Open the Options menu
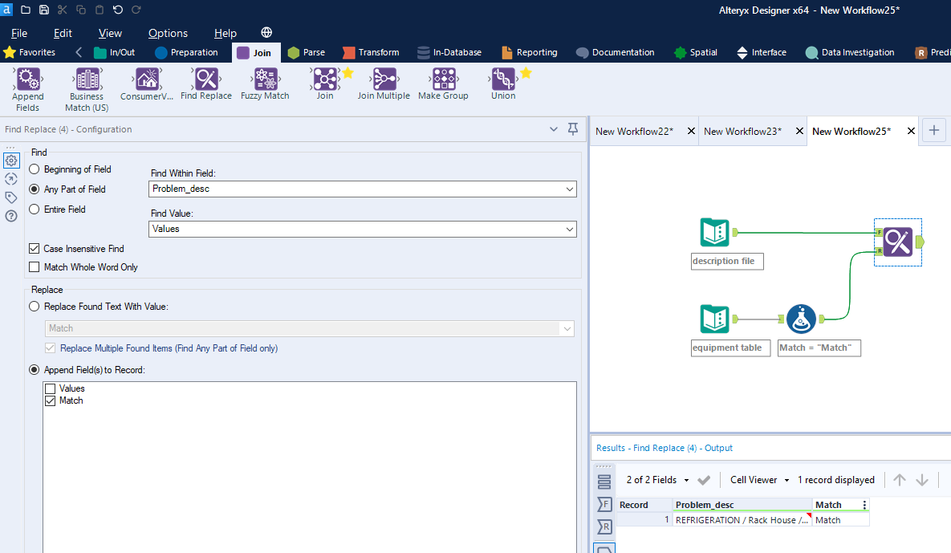This screenshot has width=951, height=553. tap(167, 33)
